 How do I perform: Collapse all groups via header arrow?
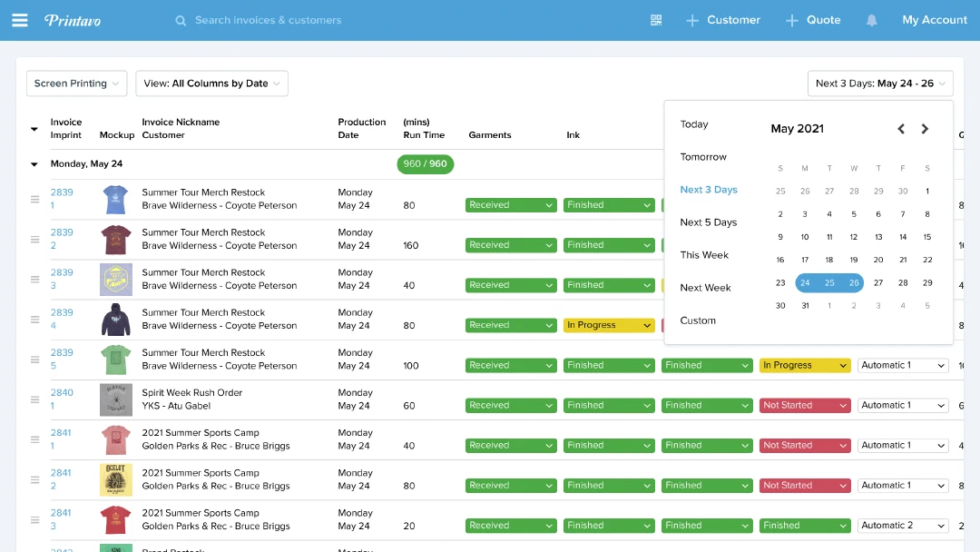click(34, 130)
